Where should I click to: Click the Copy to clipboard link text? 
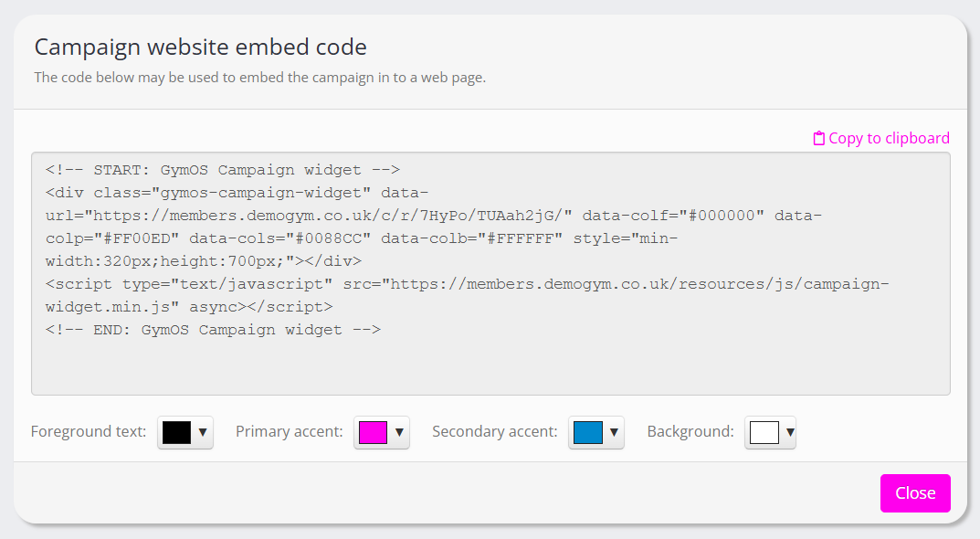889,139
